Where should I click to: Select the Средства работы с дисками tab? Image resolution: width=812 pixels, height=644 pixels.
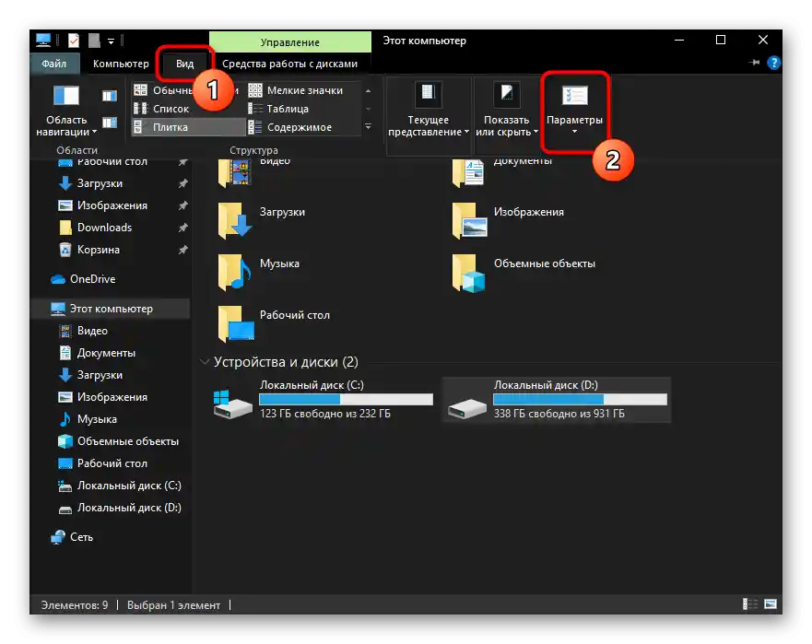(x=289, y=64)
